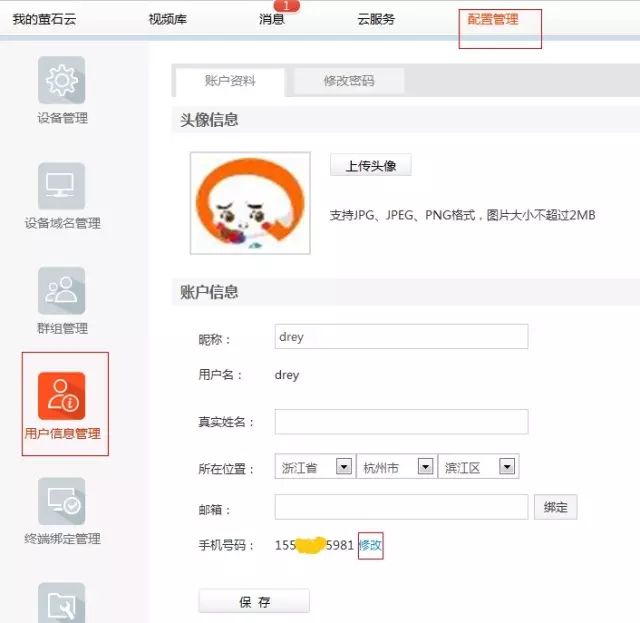640x623 pixels.
Task: Open 群组管理 group icon
Action: (61, 291)
